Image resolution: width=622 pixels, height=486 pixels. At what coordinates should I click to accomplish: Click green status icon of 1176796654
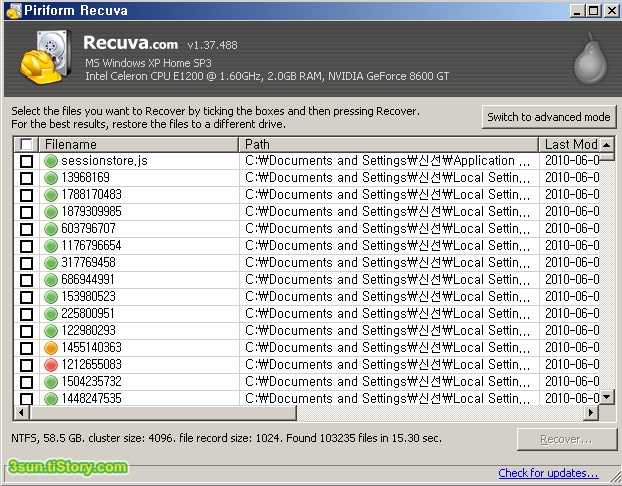(x=51, y=246)
